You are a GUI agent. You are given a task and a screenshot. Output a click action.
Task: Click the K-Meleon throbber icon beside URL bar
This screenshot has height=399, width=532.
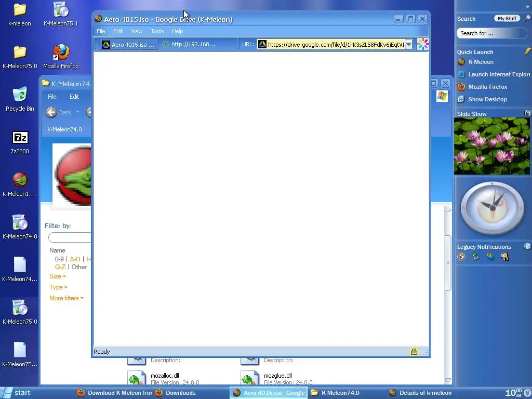(423, 44)
